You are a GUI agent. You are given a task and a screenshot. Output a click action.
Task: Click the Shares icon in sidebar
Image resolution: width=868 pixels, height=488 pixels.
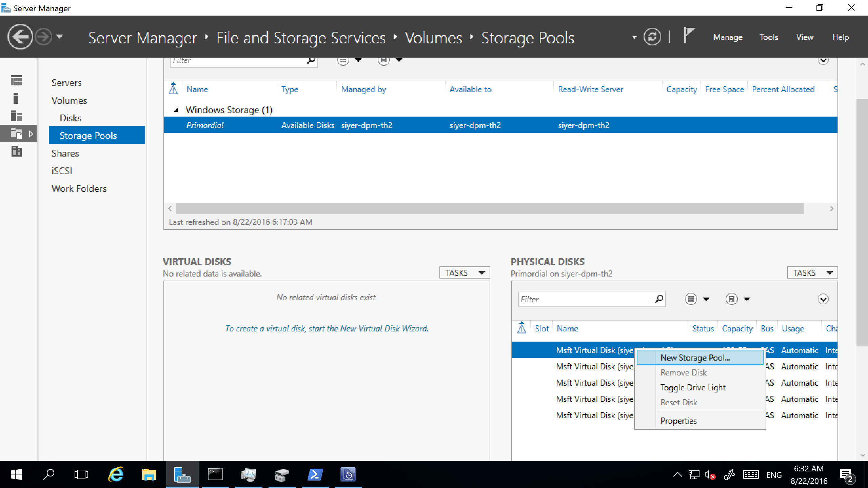[x=65, y=153]
